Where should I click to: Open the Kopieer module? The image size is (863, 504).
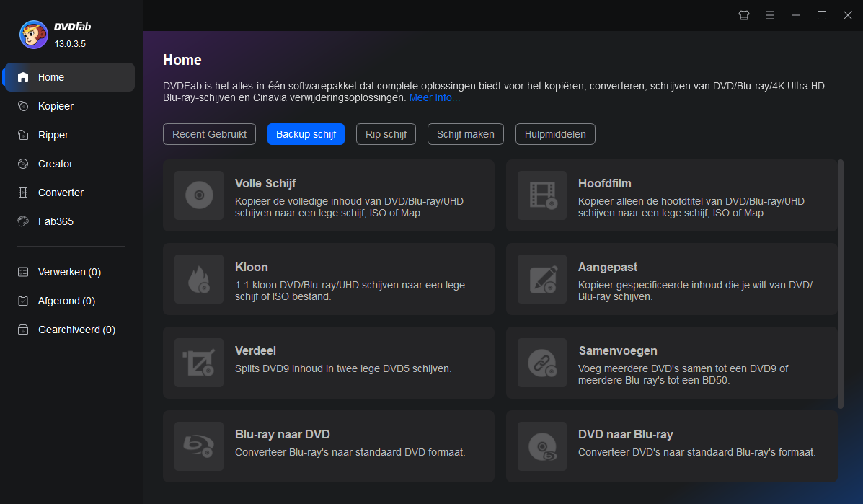(x=68, y=106)
